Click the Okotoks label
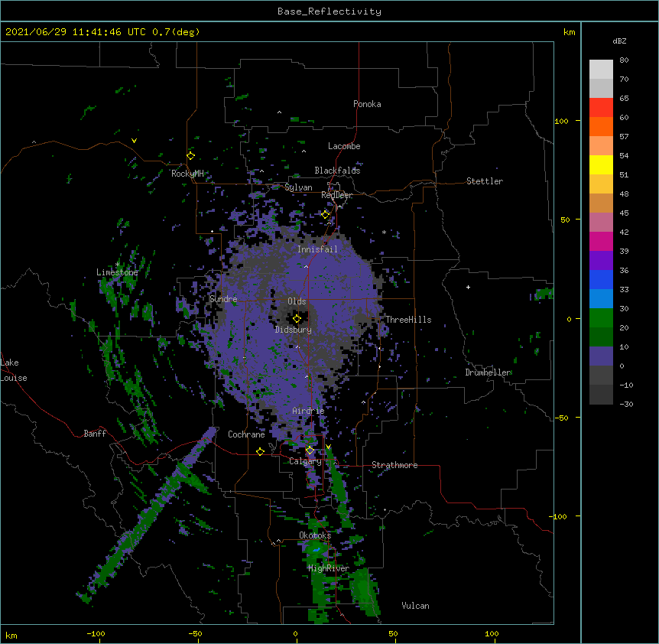The image size is (659, 644). 315,535
